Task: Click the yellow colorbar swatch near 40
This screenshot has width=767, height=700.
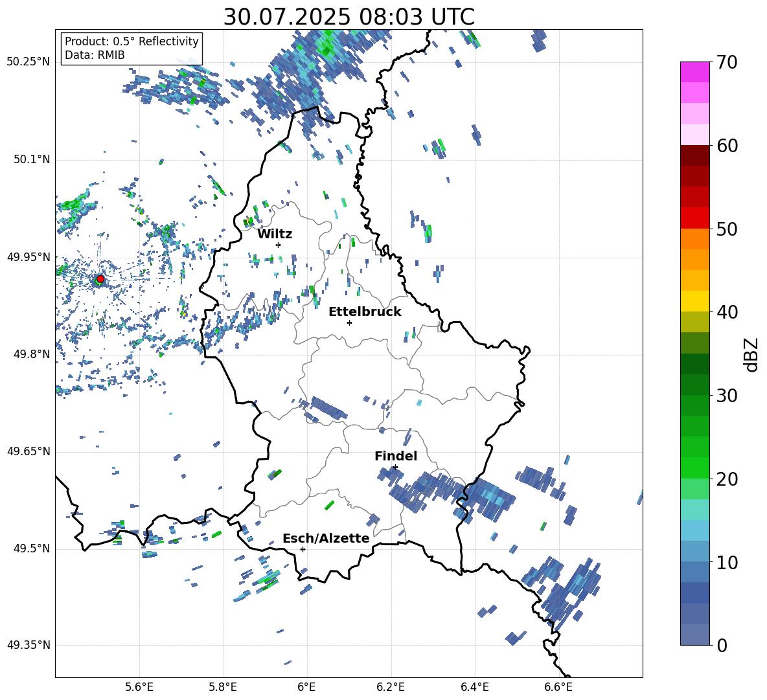Action: (x=694, y=301)
